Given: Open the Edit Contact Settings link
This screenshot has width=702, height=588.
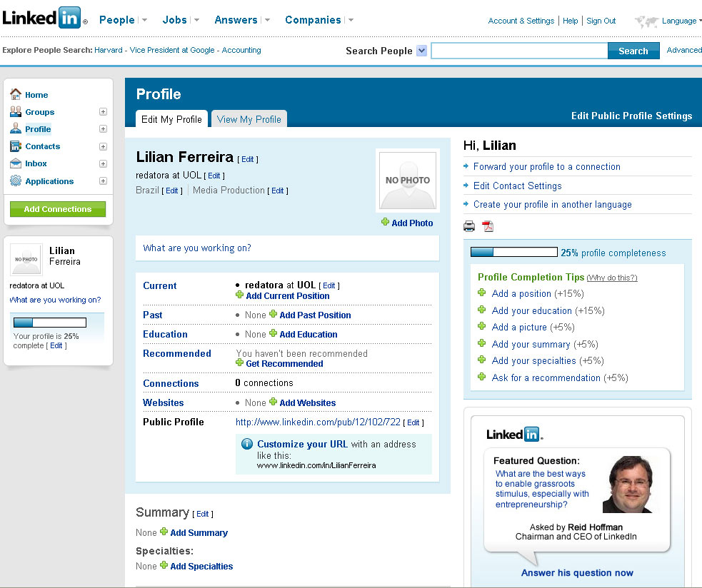Looking at the screenshot, I should [x=517, y=186].
